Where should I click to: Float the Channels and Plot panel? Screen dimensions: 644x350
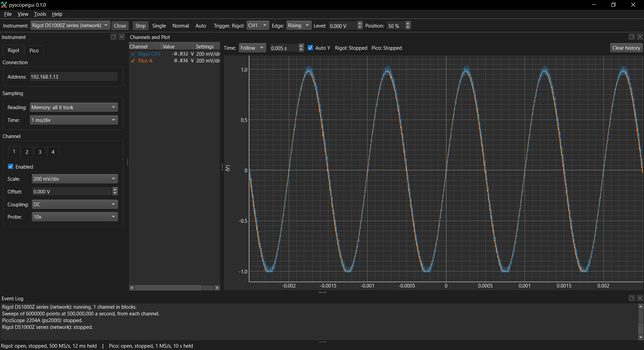pos(632,37)
